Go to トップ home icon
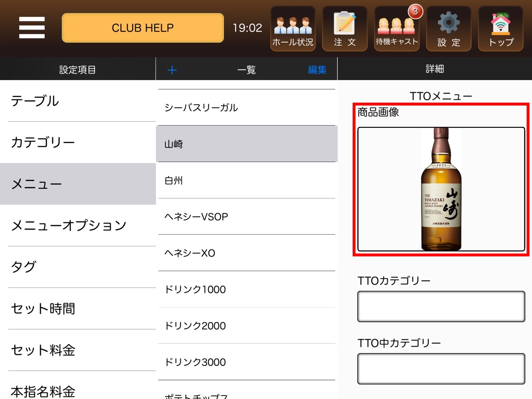Image resolution: width=532 pixels, height=399 pixels. click(x=500, y=29)
